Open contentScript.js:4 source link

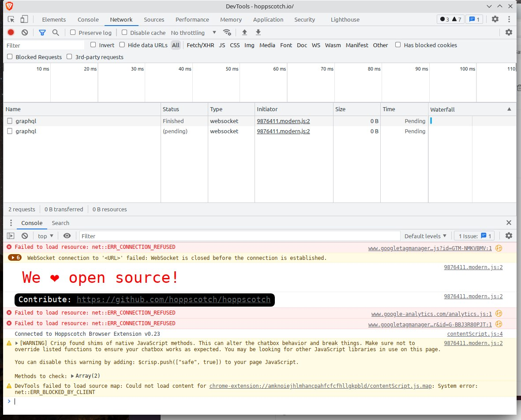coord(475,334)
